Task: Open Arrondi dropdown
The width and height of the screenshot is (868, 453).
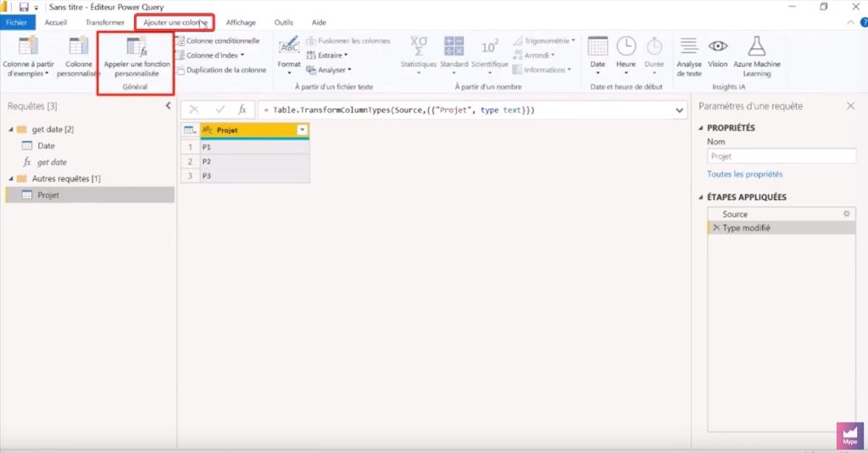Action: [534, 55]
